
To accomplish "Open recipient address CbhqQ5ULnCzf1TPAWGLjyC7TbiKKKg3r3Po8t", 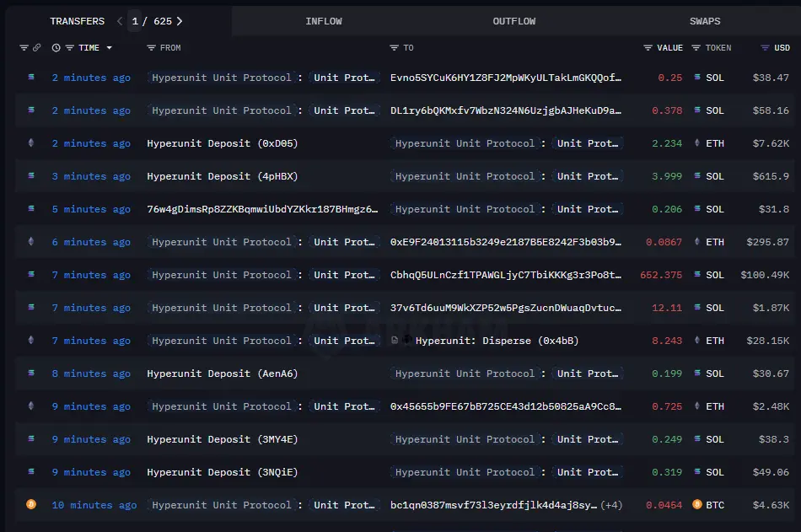I will pyautogui.click(x=506, y=275).
